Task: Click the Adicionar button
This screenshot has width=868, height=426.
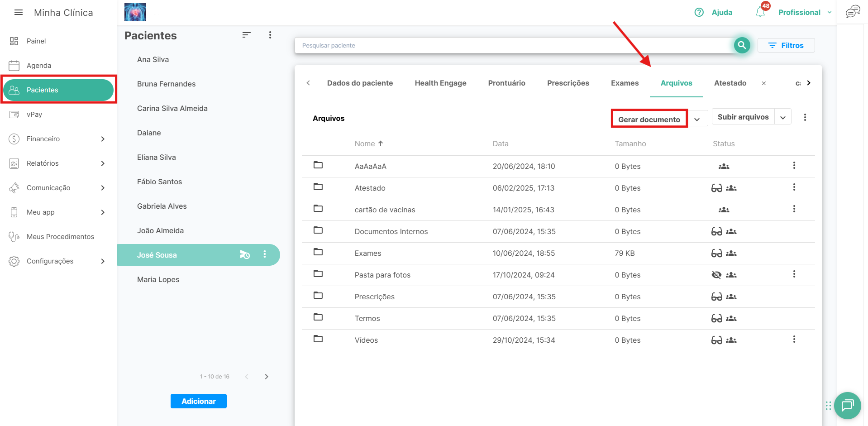Action: coord(198,401)
